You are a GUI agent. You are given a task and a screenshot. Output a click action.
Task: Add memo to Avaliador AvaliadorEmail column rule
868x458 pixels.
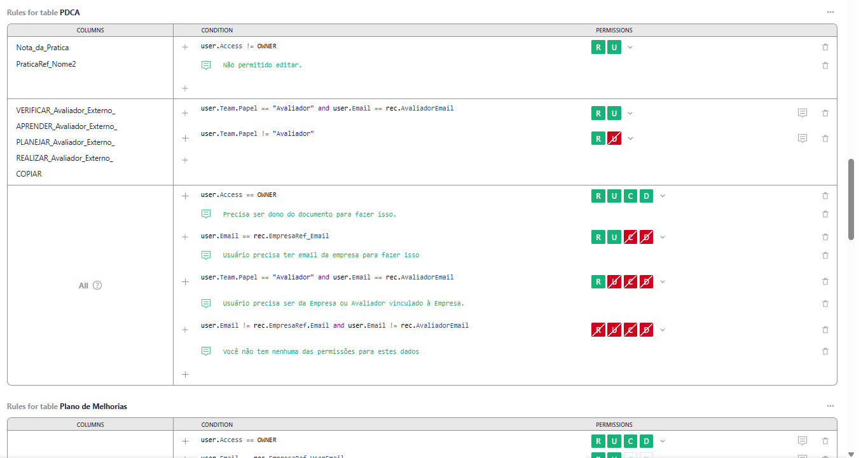coord(802,113)
